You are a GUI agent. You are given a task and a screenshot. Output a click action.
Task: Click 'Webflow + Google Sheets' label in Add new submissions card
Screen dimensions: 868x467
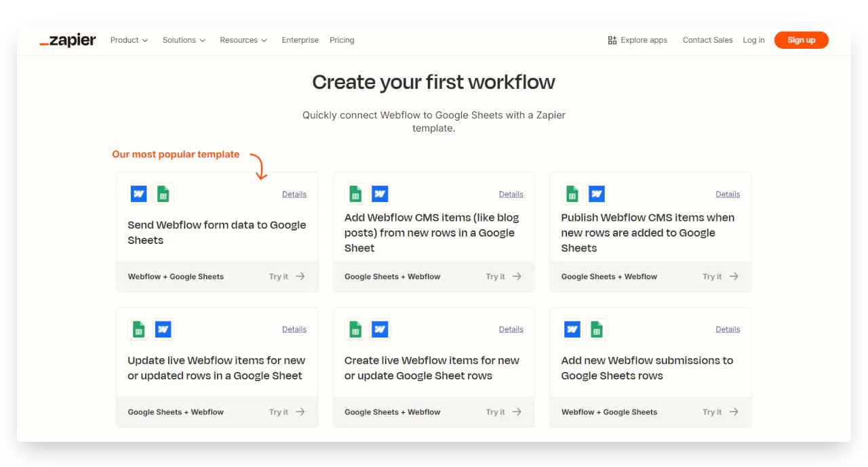tap(609, 412)
